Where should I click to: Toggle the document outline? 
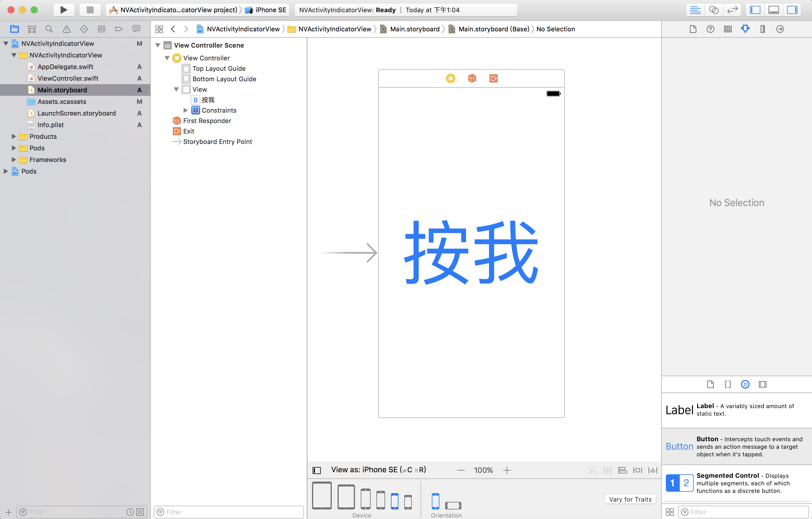pyautogui.click(x=317, y=470)
